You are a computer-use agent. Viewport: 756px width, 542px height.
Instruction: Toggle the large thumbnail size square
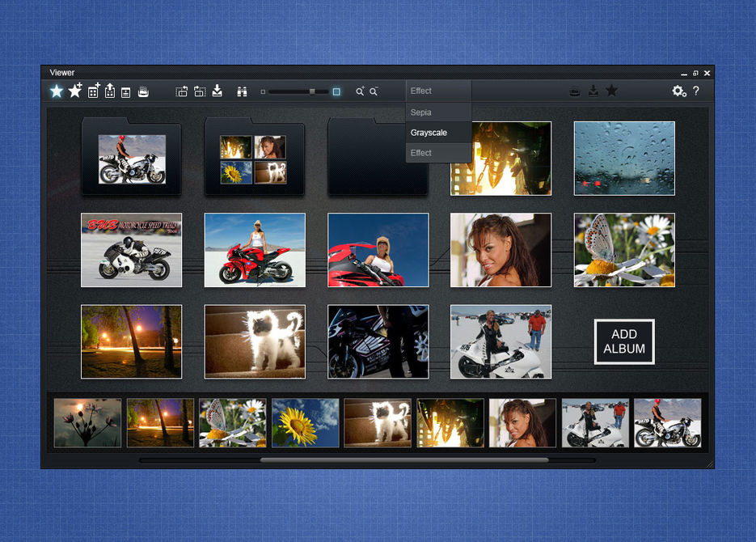point(336,92)
